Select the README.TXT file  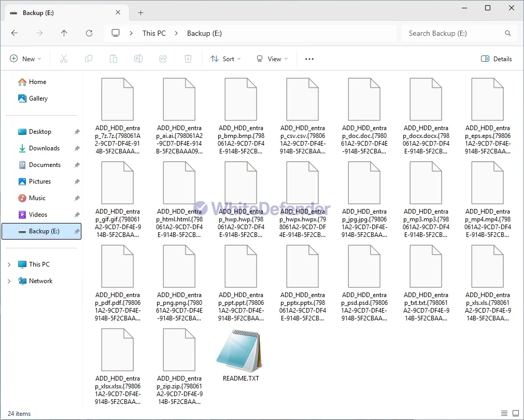240,355
